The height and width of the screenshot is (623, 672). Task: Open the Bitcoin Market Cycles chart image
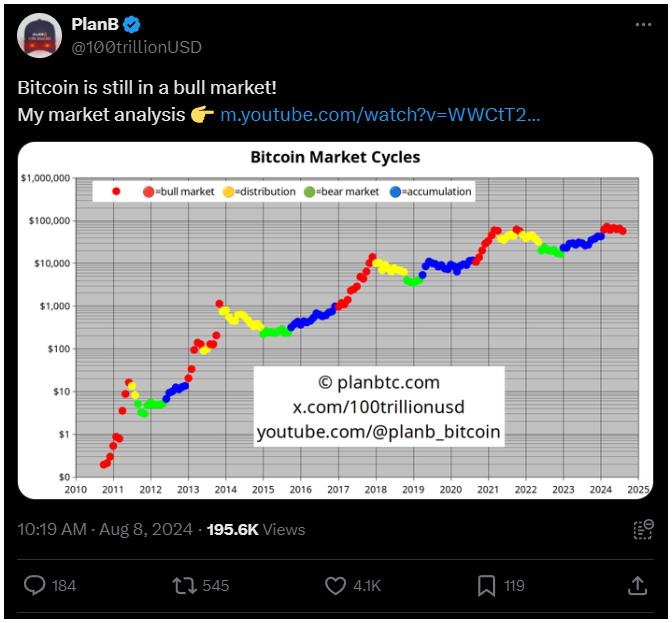pyautogui.click(x=335, y=320)
